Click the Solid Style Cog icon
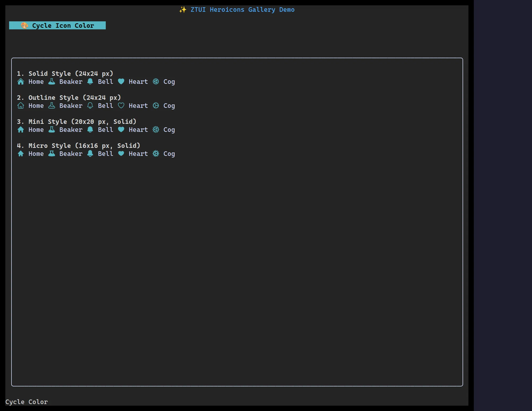Viewport: 532px width, 411px height. point(156,81)
